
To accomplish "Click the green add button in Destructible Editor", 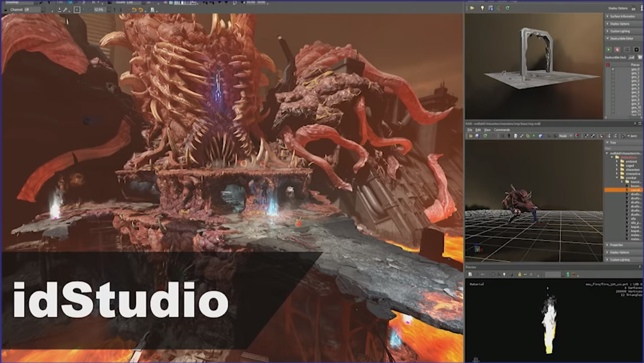I will (x=608, y=49).
